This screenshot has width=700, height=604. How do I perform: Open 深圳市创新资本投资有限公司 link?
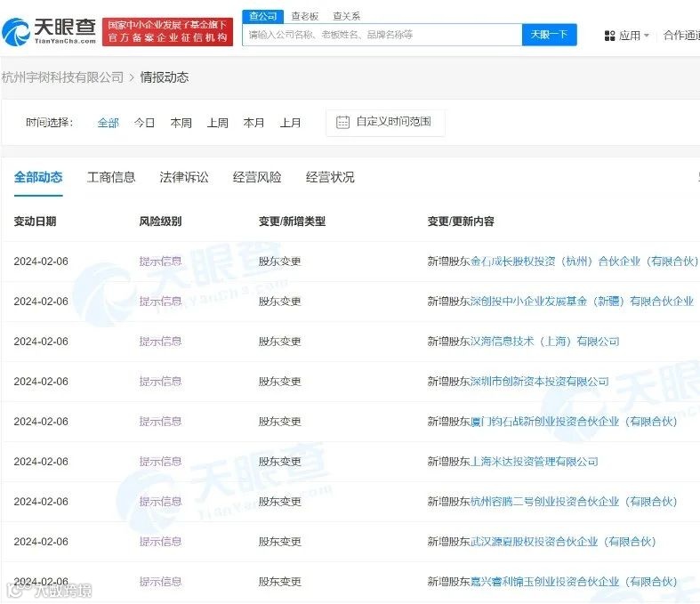pos(539,382)
